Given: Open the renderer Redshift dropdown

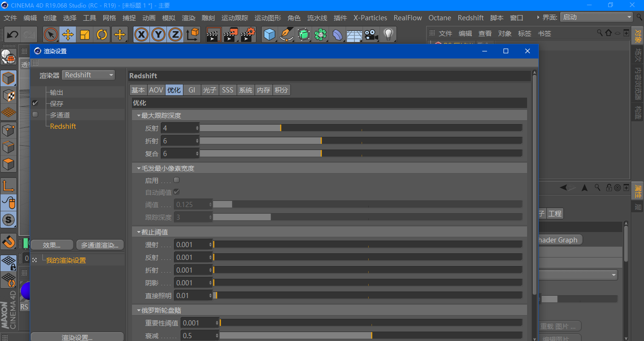Looking at the screenshot, I should coord(89,75).
